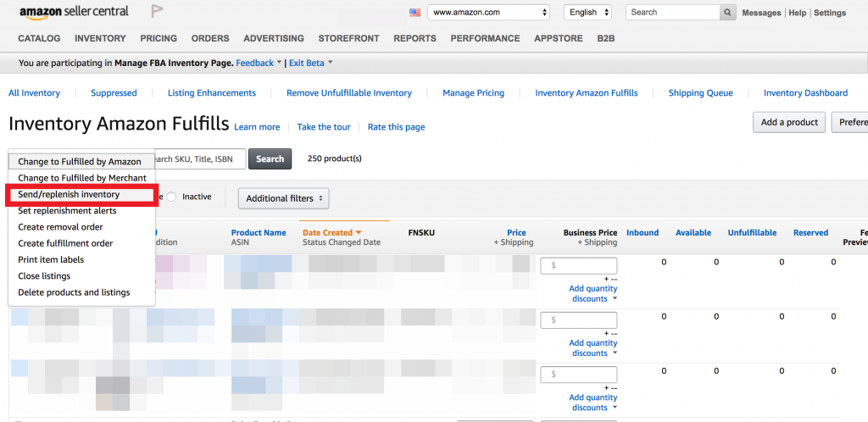This screenshot has height=422, width=868.
Task: Click the US flag marketplace icon
Action: [415, 12]
